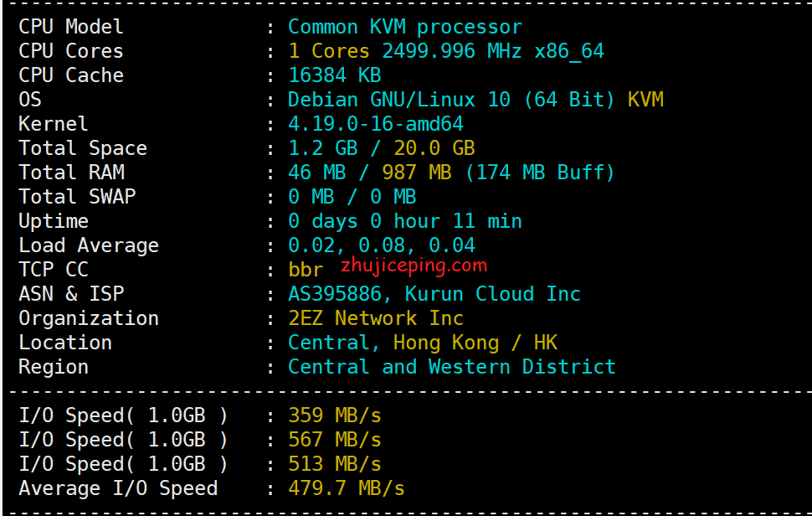Viewport: 812px width, 516px height.
Task: Select '479.7 MB/s' average value
Action: pos(347,488)
